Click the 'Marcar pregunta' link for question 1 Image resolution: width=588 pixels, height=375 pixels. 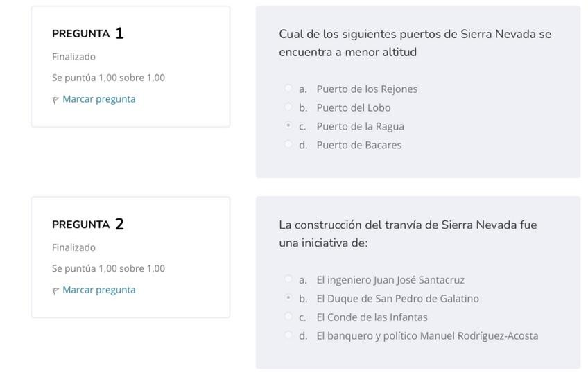click(99, 99)
